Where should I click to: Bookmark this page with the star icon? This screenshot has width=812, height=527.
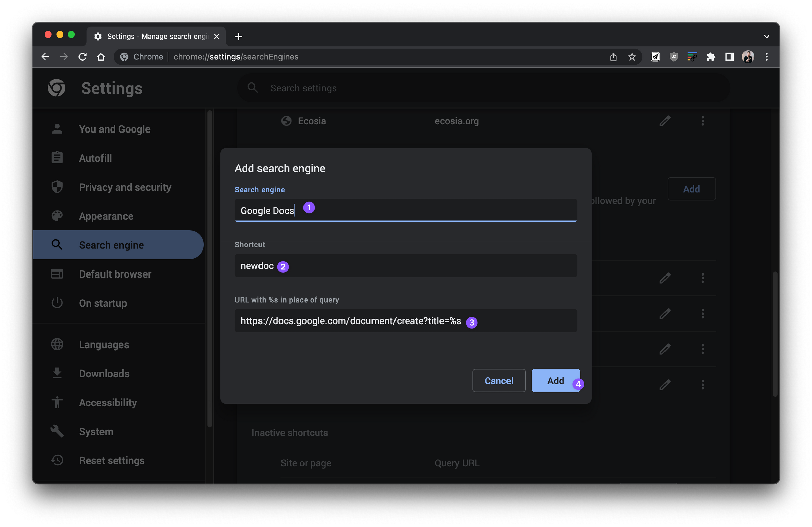pyautogui.click(x=632, y=56)
